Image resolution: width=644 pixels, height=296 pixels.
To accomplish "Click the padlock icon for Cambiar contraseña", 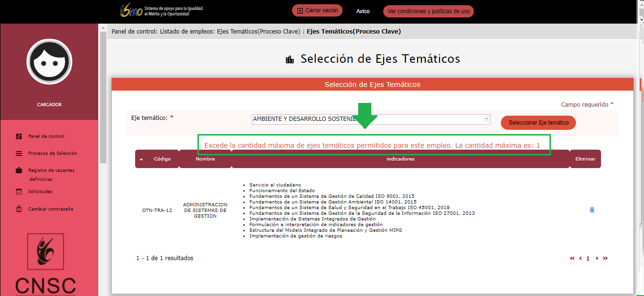I will pos(19,209).
